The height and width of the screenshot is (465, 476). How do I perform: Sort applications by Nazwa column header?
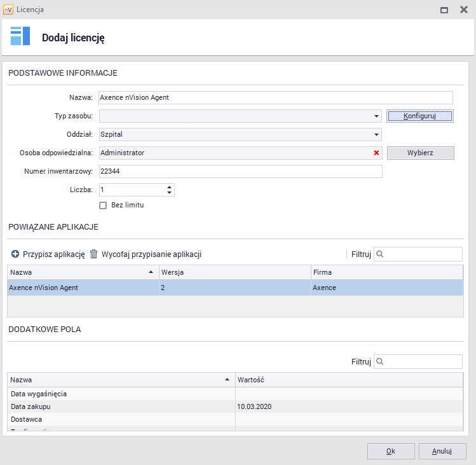[81, 272]
